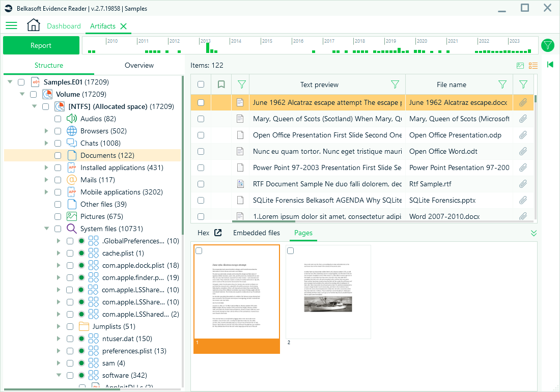The image size is (560, 392).
Task: Check page 2 thumbnail checkbox
Action: pos(291,251)
